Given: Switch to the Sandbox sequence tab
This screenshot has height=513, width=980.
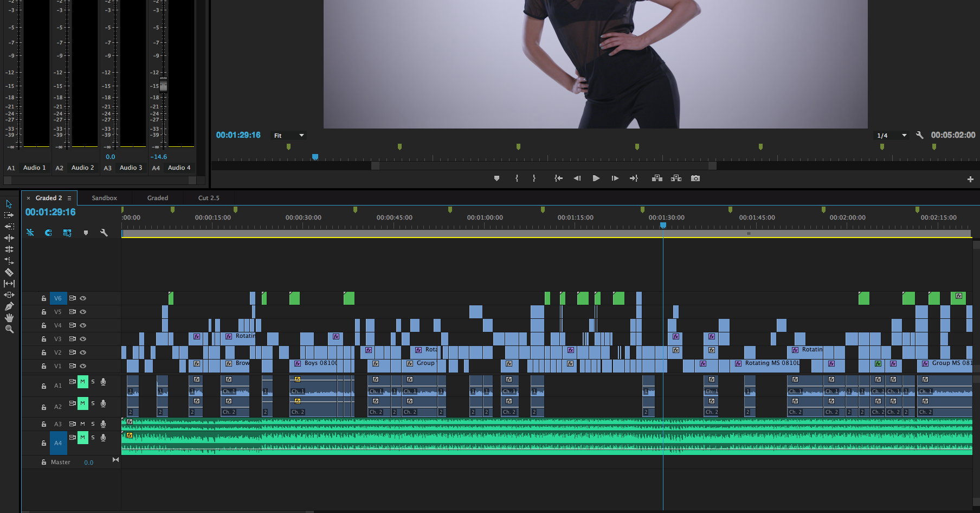Looking at the screenshot, I should coord(104,198).
